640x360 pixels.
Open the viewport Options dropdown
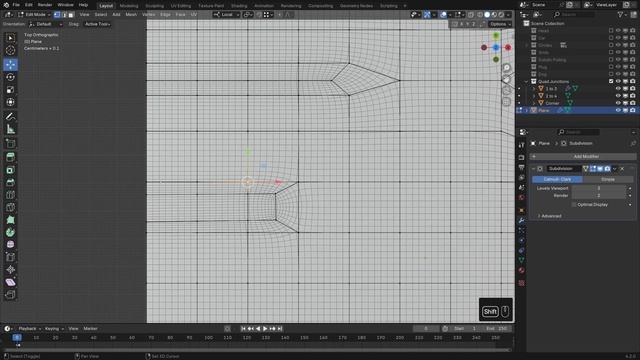(x=500, y=24)
